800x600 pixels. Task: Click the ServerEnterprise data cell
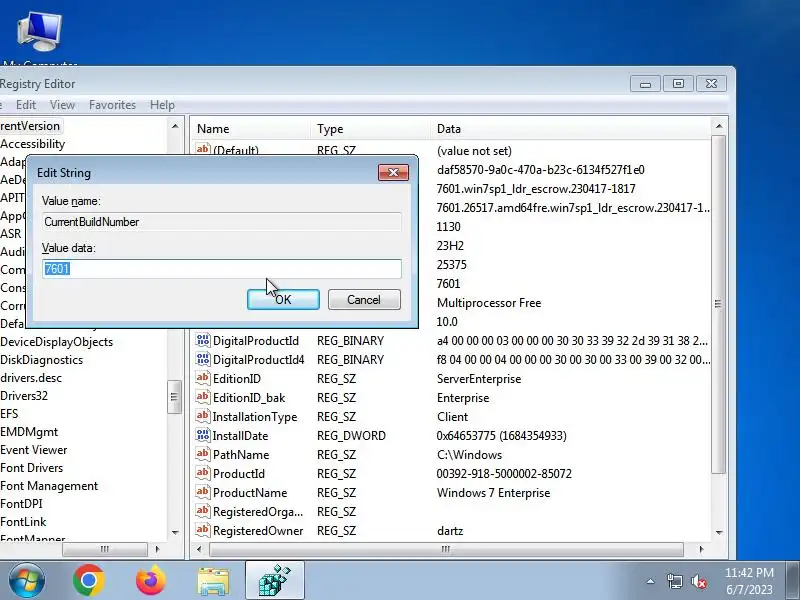479,379
